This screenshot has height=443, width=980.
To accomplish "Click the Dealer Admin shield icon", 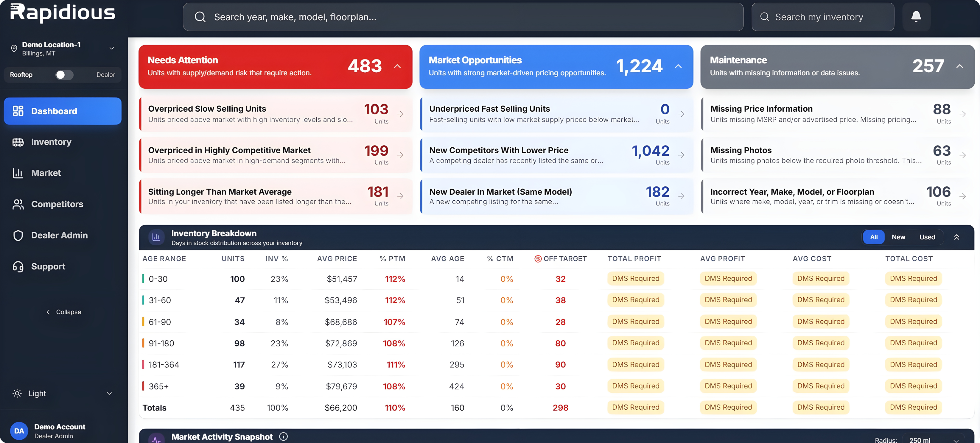I will click(18, 235).
